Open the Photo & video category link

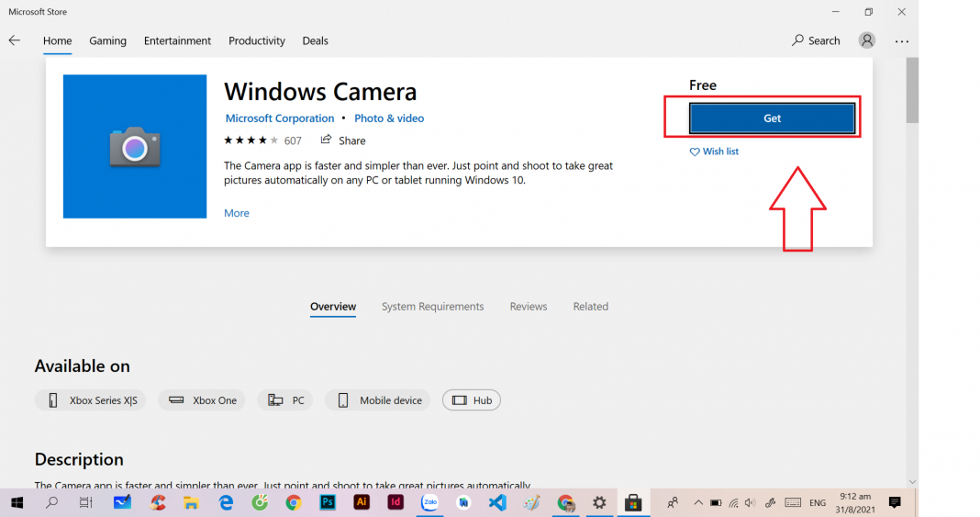(389, 118)
